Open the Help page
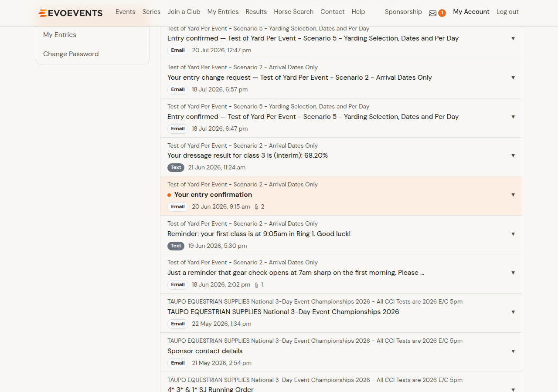Screen dimensions: 558x392 pos(358,12)
